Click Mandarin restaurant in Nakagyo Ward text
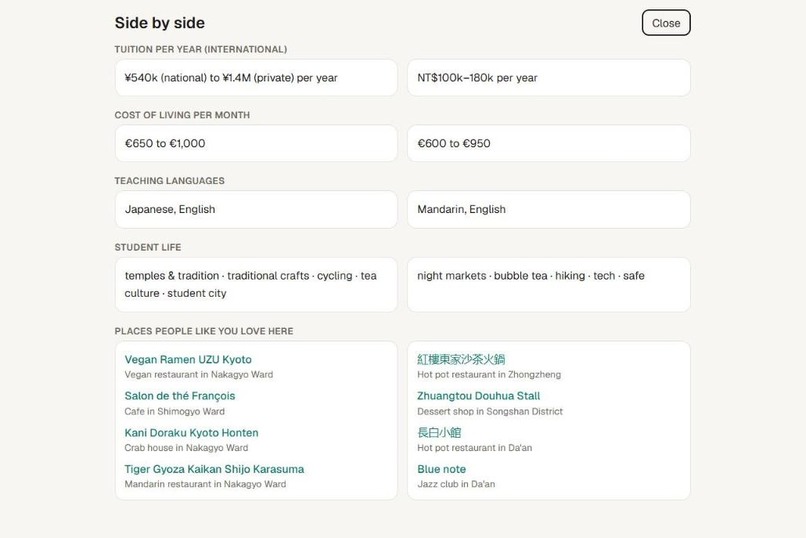Screen dimensions: 806x538 tap(205, 484)
